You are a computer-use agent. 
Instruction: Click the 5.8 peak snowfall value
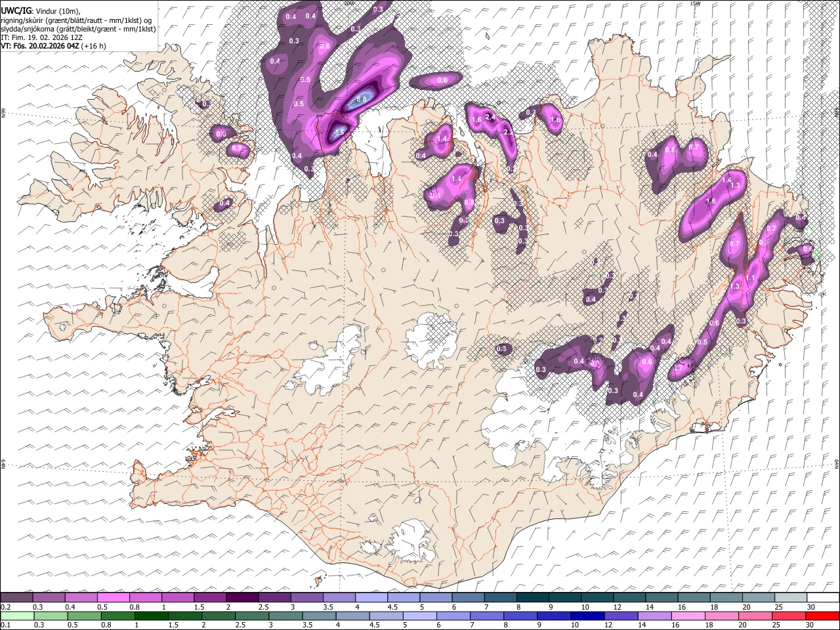click(x=362, y=100)
